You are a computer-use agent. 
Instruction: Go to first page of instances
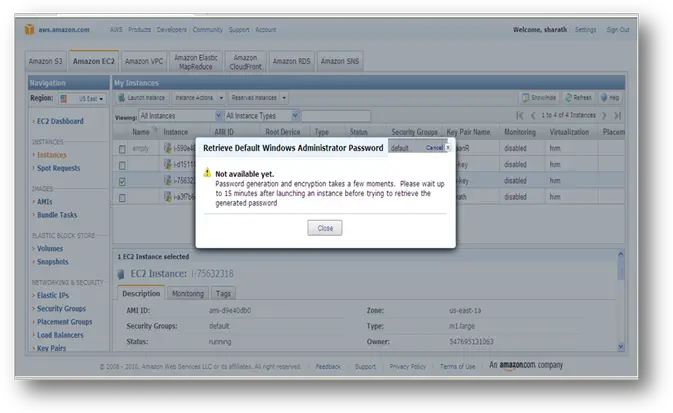click(520, 115)
